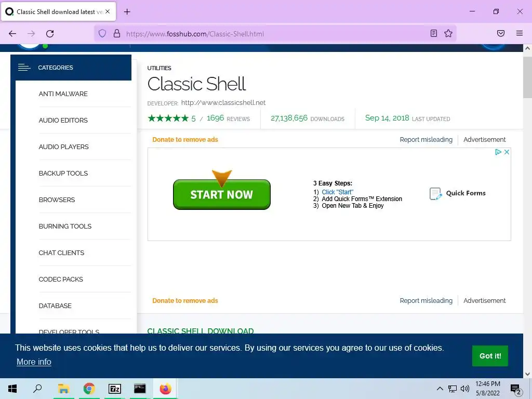This screenshot has width=532, height=399.
Task: Open taskbar search magnifier
Action: click(x=37, y=389)
